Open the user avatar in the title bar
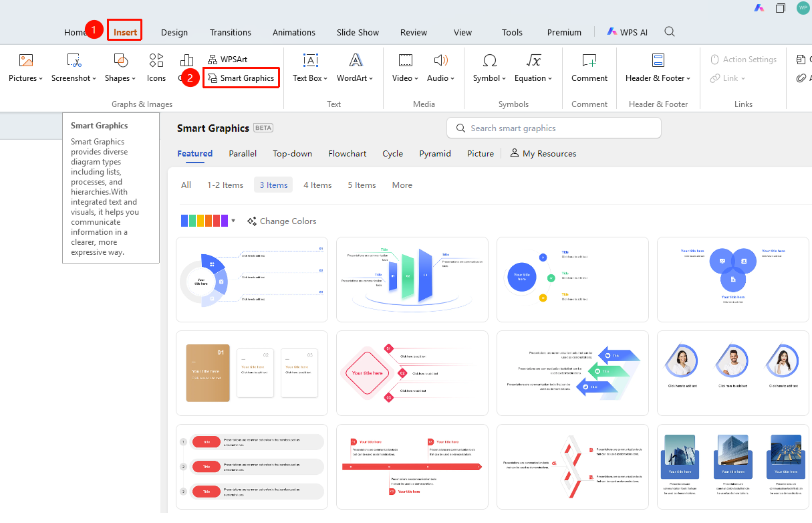Viewport: 812px width, 523px height. pyautogui.click(x=803, y=8)
